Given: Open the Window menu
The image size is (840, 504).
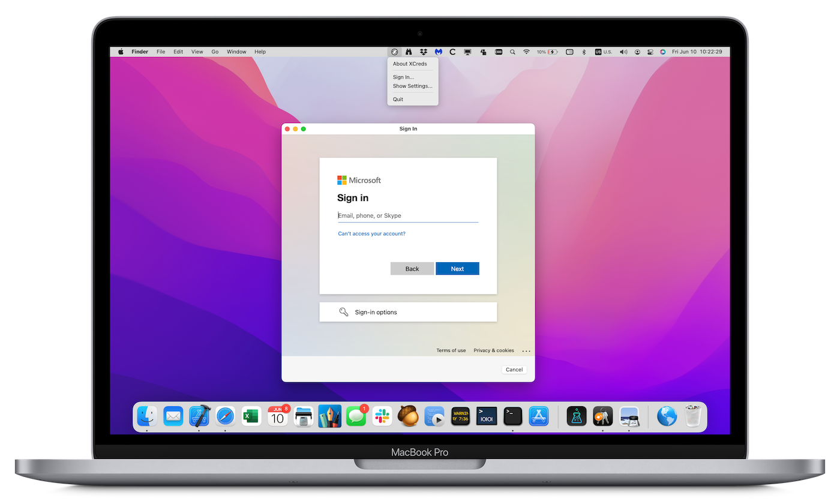Looking at the screenshot, I should click(236, 52).
